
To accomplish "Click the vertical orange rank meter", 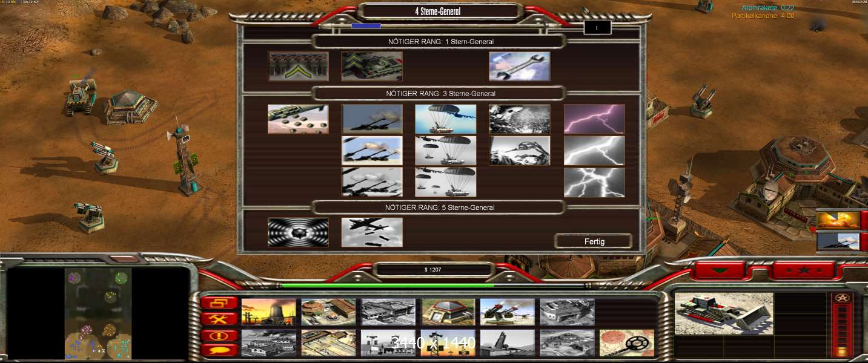I will click(x=841, y=330).
